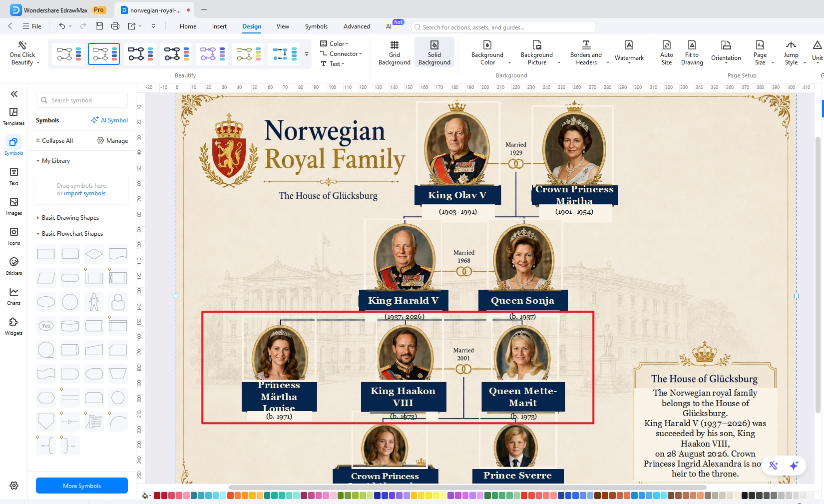This screenshot has height=504, width=824.
Task: Click the Redo arrow icon
Action: coord(83,26)
